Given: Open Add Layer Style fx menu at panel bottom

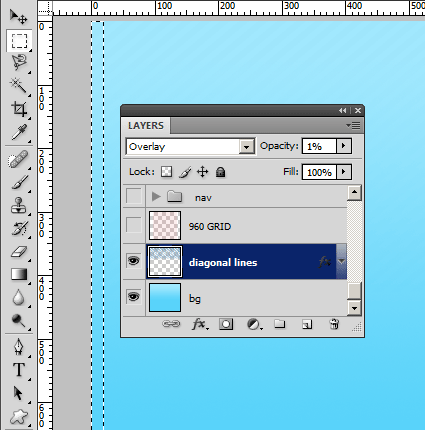Looking at the screenshot, I should tap(200, 324).
